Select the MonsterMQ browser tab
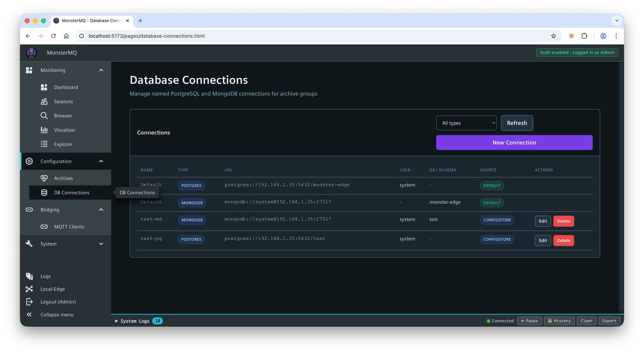The image size is (644, 353). click(91, 21)
